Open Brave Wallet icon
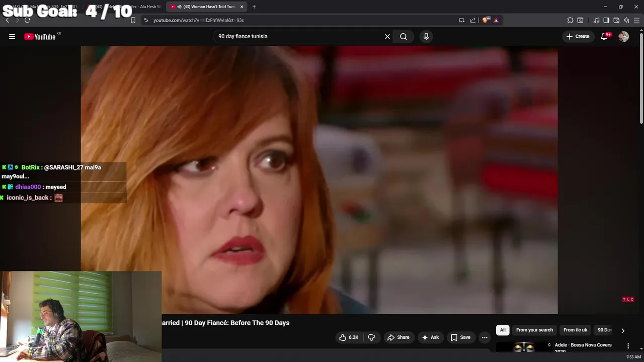This screenshot has height=362, width=644. [x=616, y=20]
